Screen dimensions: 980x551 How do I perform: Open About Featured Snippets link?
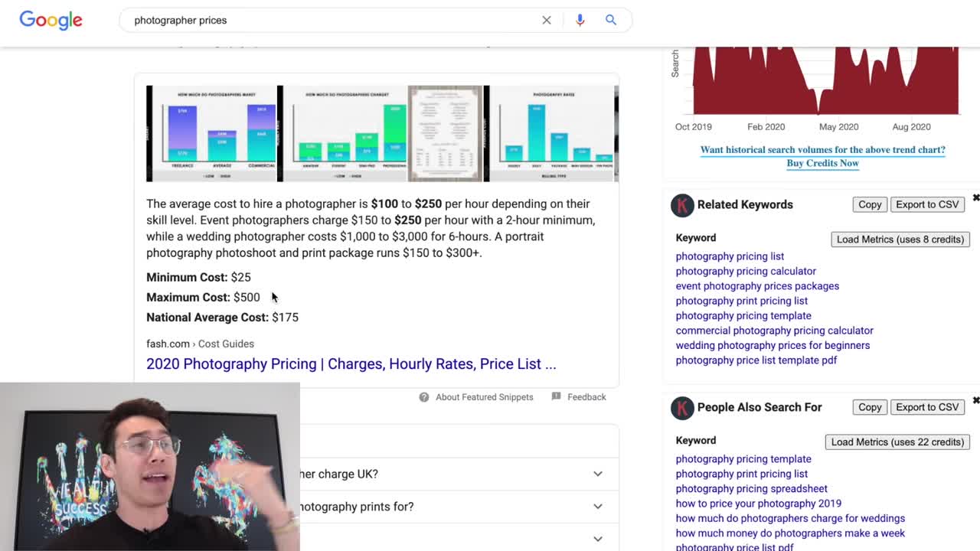point(484,397)
